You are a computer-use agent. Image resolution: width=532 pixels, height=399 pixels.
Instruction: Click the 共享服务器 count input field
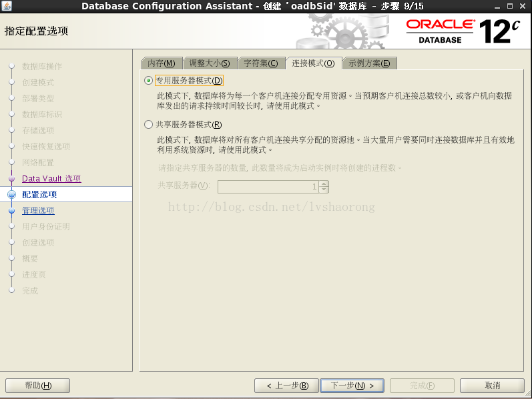point(268,187)
